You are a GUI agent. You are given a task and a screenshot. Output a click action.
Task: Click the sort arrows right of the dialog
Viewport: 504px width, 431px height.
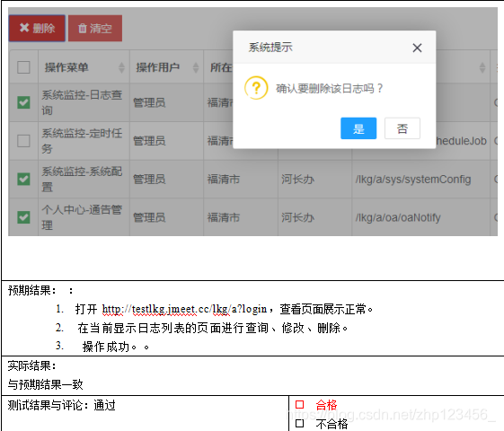[x=482, y=67]
